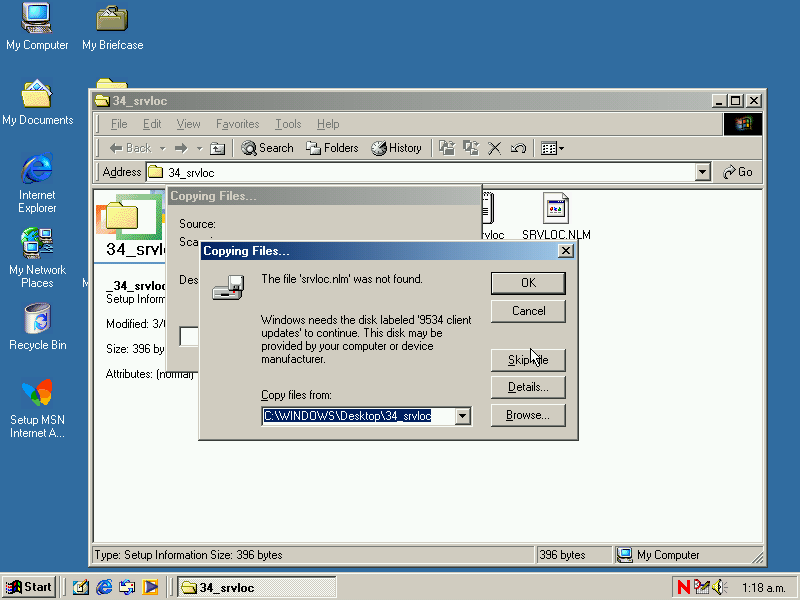Click the Up folder toolbar icon
The height and width of the screenshot is (600, 800).
218,148
